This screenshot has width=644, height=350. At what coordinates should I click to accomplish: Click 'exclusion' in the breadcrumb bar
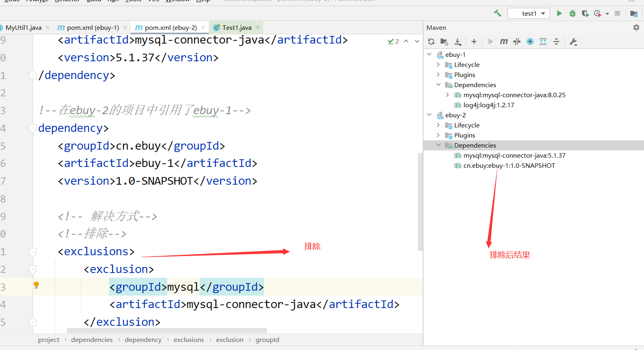(230, 340)
